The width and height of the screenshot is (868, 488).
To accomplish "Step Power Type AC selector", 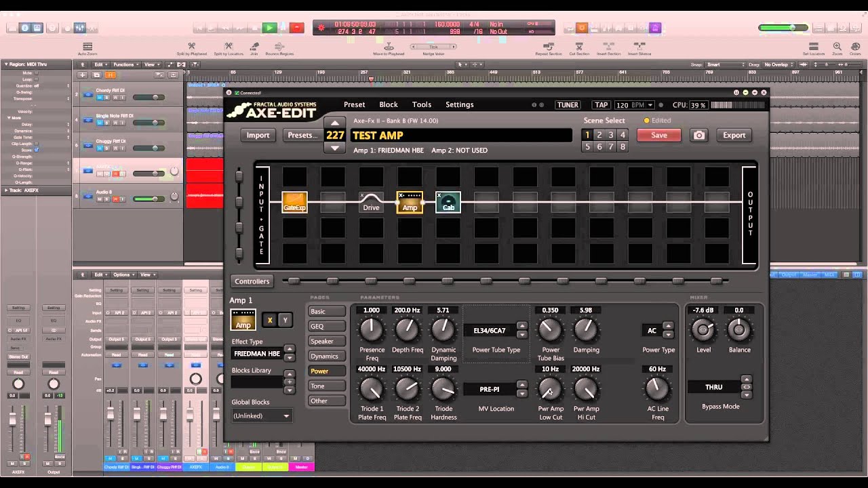I will click(668, 330).
